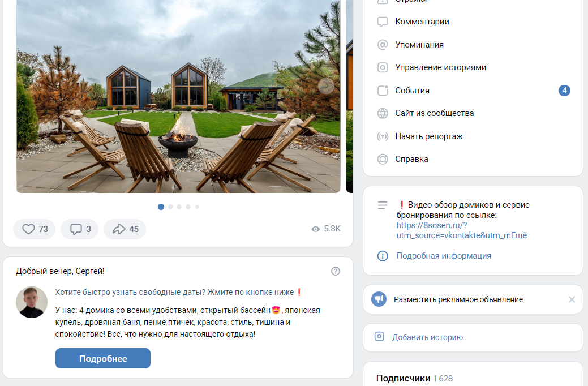Click the megaphone advertising icon

tap(379, 299)
